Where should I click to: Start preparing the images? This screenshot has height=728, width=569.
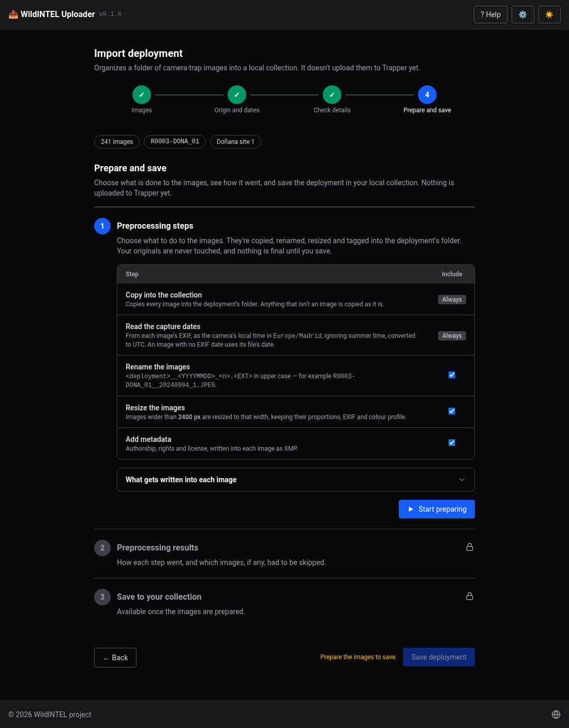click(x=437, y=509)
